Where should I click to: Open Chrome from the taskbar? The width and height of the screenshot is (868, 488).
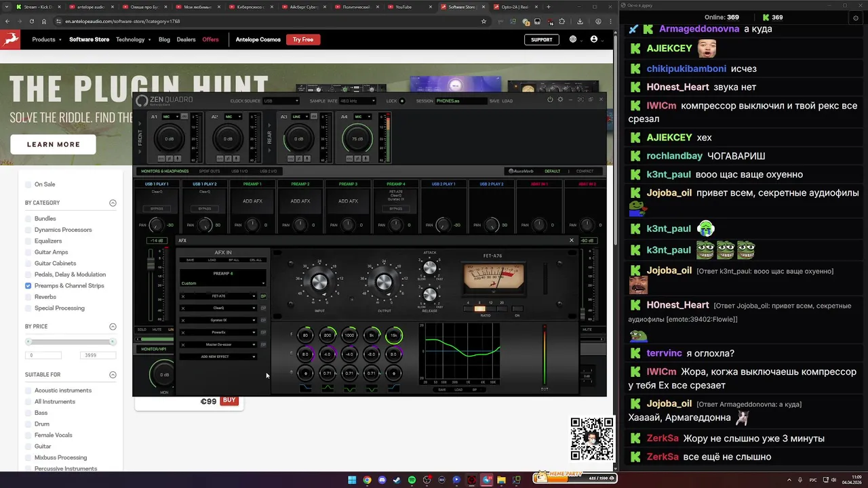[367, 480]
